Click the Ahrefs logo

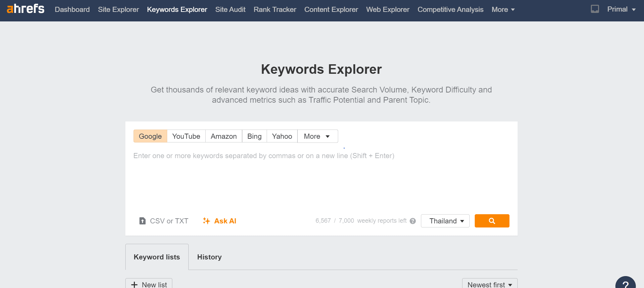tap(26, 9)
